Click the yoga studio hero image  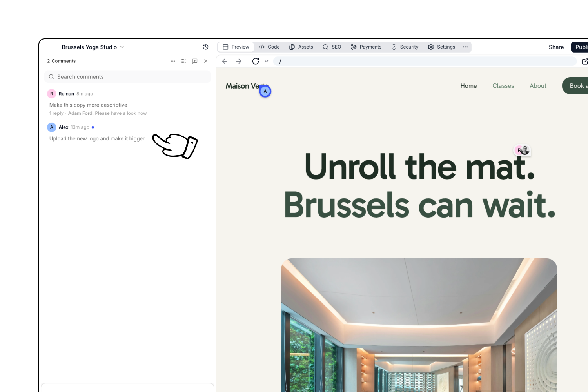coord(419,325)
